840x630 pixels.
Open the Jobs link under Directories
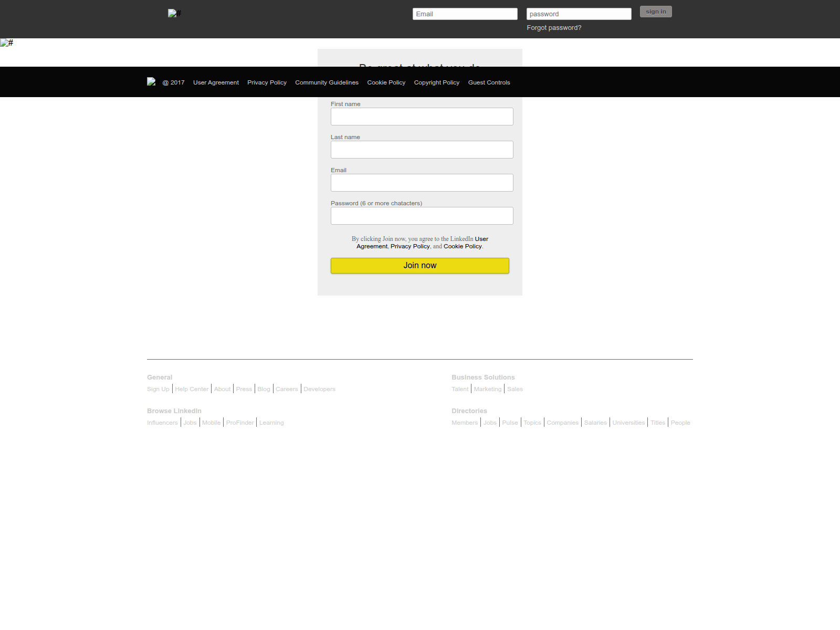pos(490,423)
